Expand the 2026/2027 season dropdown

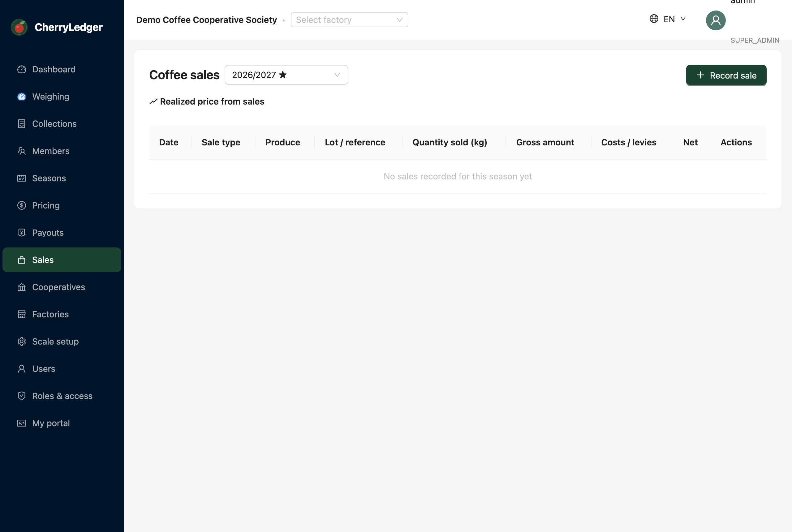286,75
